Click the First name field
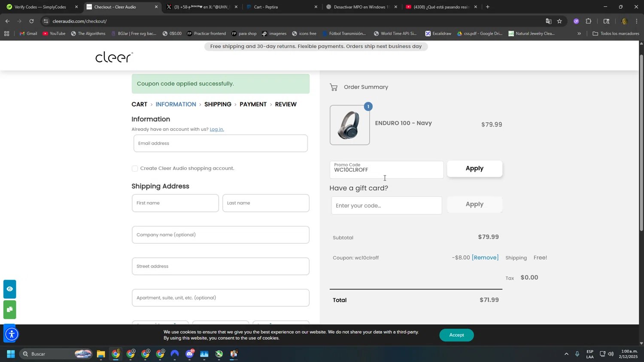This screenshot has height=362, width=644. click(x=175, y=203)
